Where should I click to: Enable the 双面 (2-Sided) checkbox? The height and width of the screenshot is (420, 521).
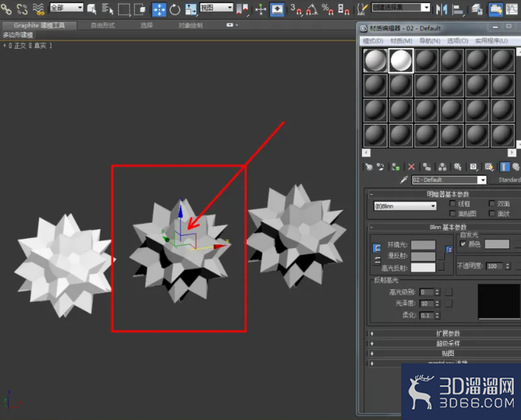click(x=491, y=203)
